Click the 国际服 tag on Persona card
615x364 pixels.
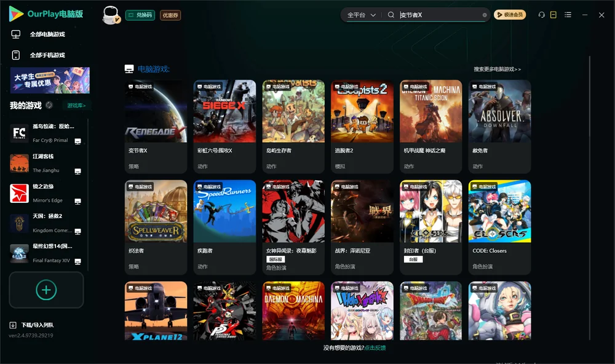click(x=276, y=259)
